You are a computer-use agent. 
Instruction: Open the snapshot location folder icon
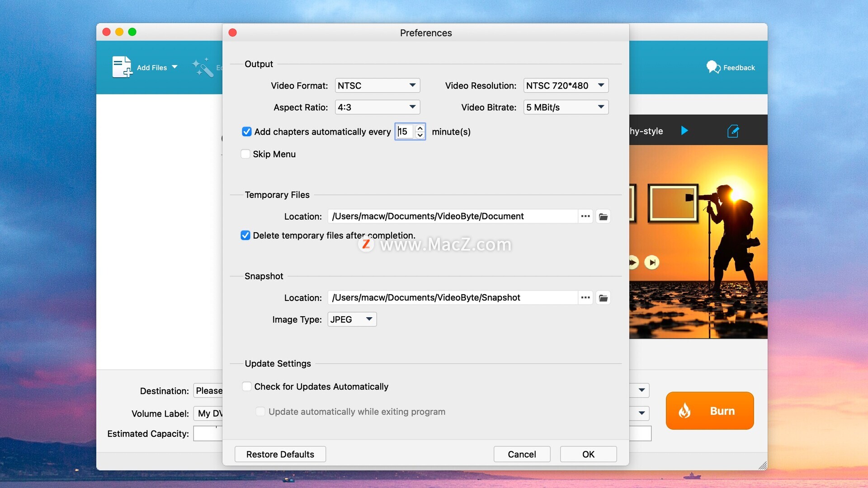(603, 298)
